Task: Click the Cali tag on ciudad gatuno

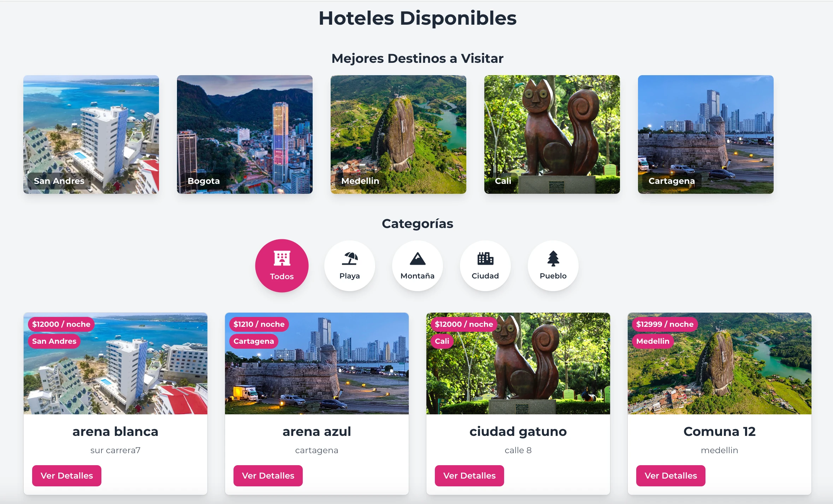Action: 442,341
